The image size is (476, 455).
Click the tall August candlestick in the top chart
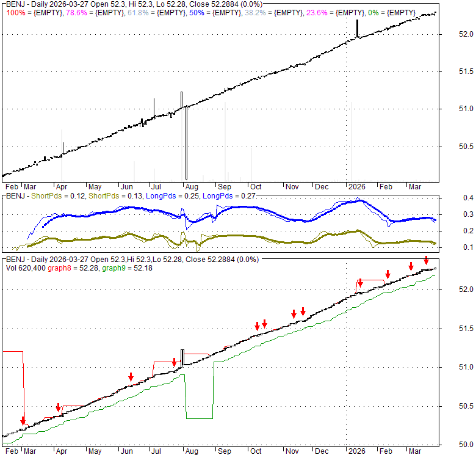(186, 142)
